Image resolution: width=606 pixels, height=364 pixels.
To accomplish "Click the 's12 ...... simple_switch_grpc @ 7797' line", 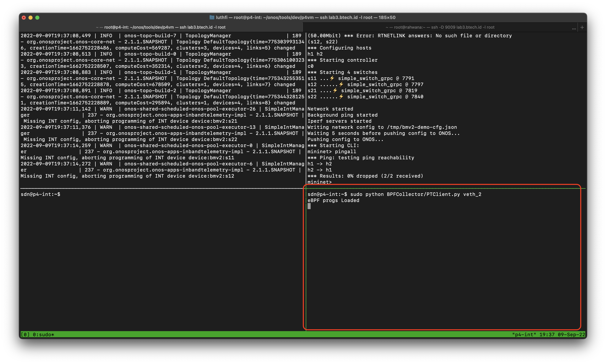I will (x=365, y=85).
